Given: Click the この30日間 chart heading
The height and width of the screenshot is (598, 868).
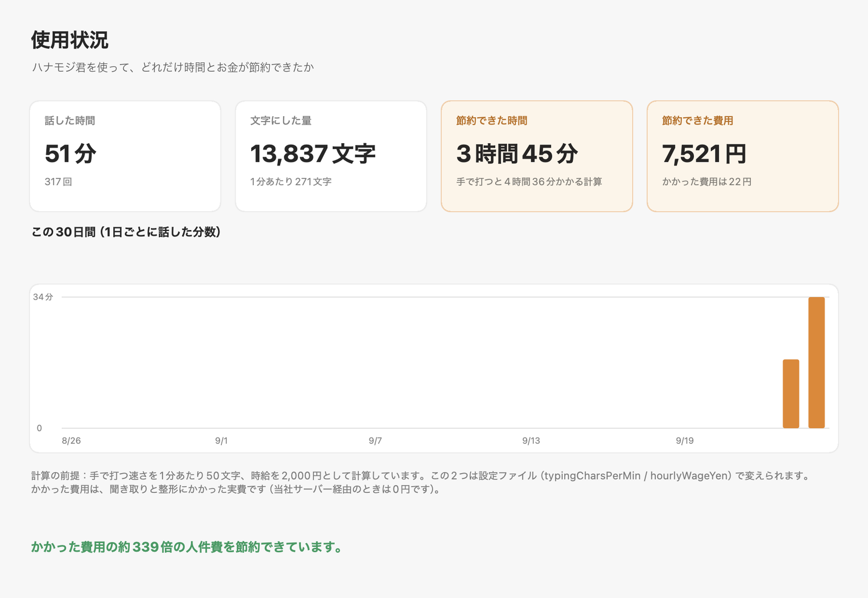Looking at the screenshot, I should (x=126, y=232).
